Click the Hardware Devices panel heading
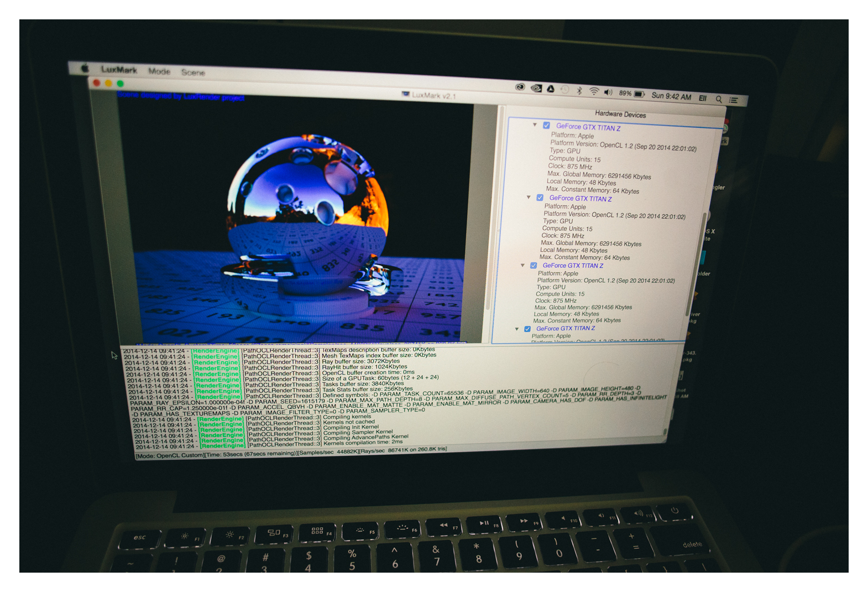 coord(620,114)
